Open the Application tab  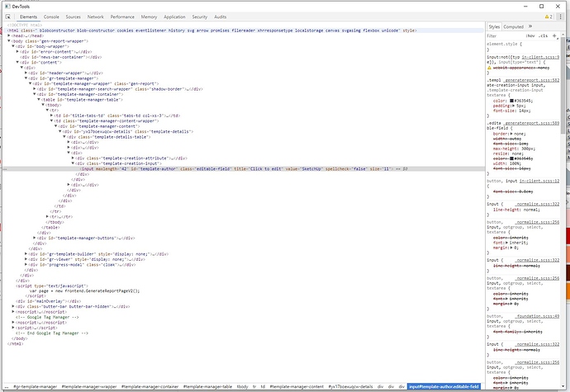(174, 17)
